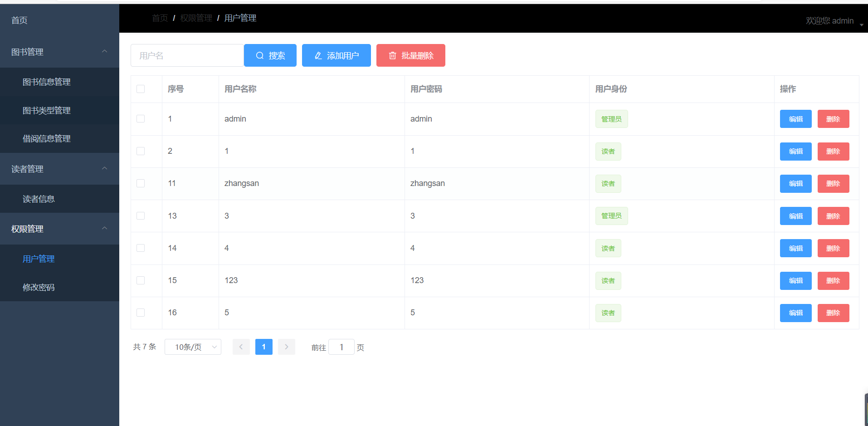The width and height of the screenshot is (868, 426).
Task: Click 删除 for user admin
Action: pyautogui.click(x=834, y=119)
